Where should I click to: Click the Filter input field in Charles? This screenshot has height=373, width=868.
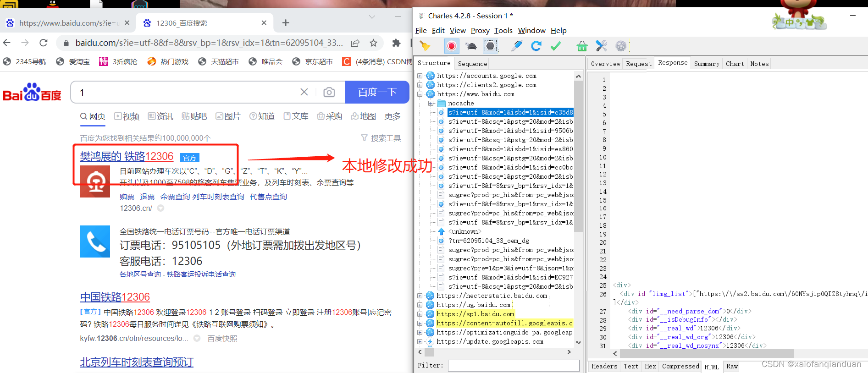(x=514, y=365)
